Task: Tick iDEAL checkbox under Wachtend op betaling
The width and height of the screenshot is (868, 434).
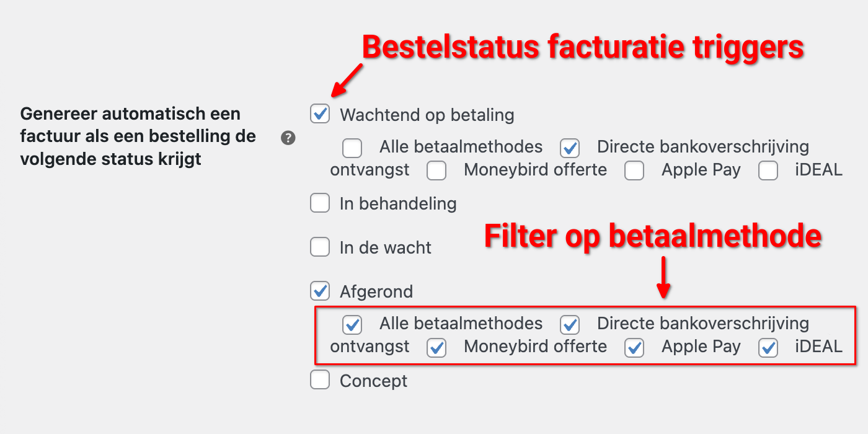Action: (x=768, y=170)
